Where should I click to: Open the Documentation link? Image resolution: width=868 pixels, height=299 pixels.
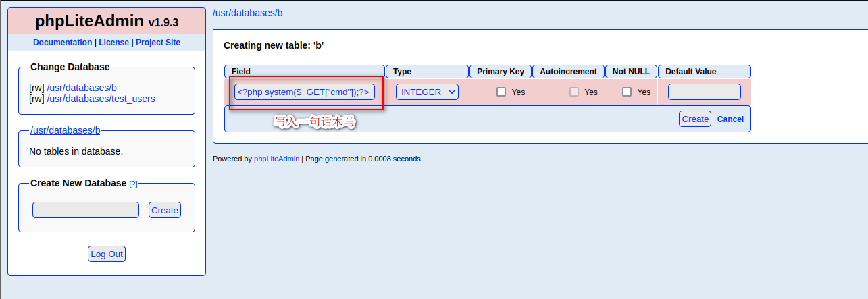pos(62,42)
